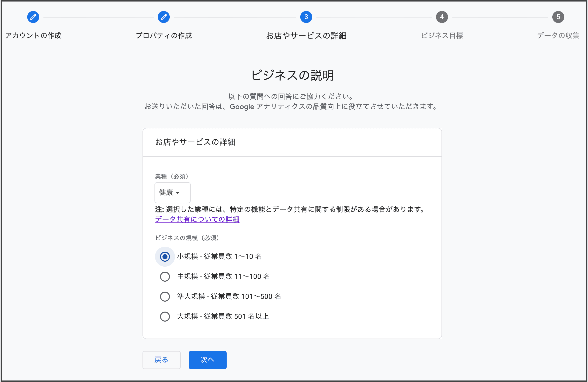Select step 5 circle データの収集
The width and height of the screenshot is (588, 382).
pyautogui.click(x=558, y=17)
